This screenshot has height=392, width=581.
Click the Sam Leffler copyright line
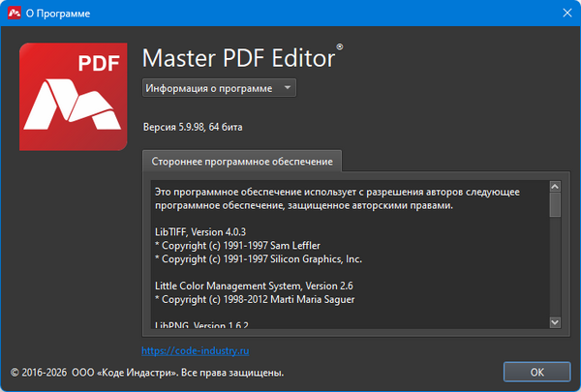pyautogui.click(x=237, y=246)
